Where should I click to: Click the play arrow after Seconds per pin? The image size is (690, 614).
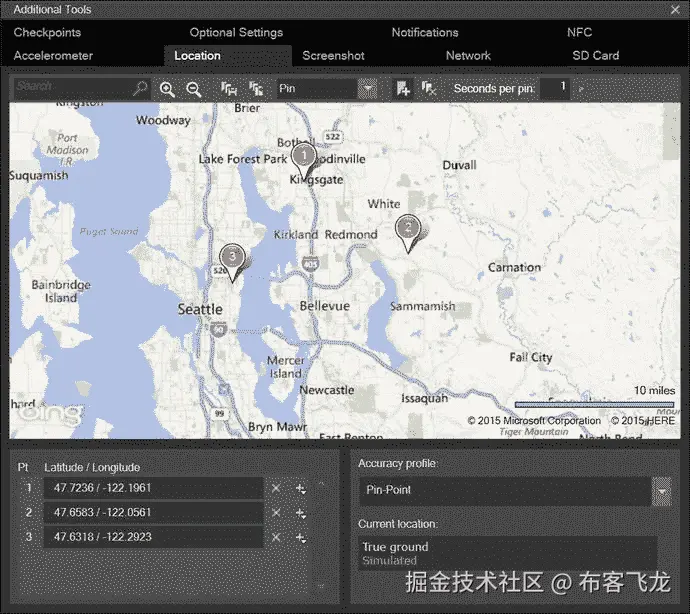[x=581, y=89]
